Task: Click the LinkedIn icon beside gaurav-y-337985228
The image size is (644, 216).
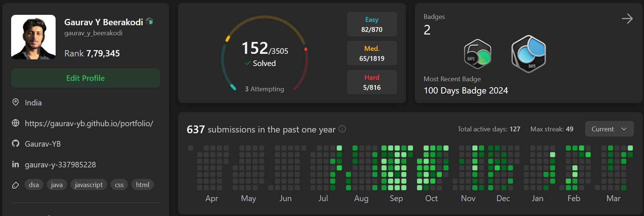Action: [x=16, y=164]
